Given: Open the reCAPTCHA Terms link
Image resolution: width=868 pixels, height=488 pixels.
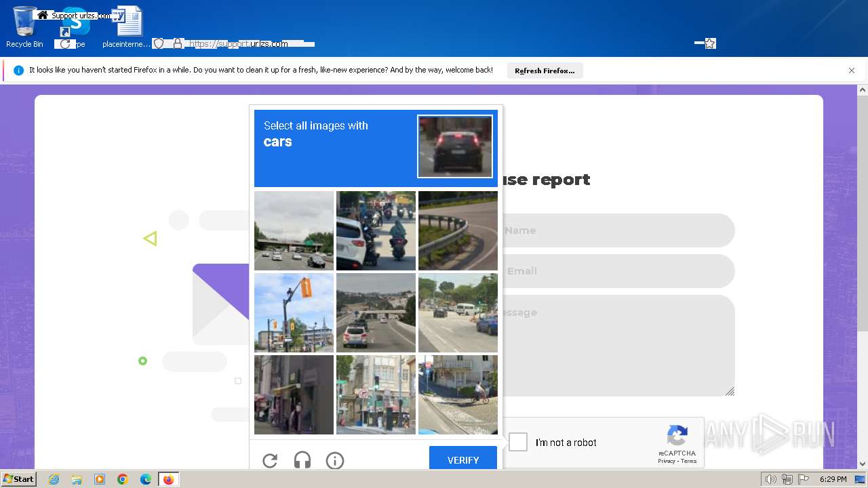Looking at the screenshot, I should click(x=688, y=461).
